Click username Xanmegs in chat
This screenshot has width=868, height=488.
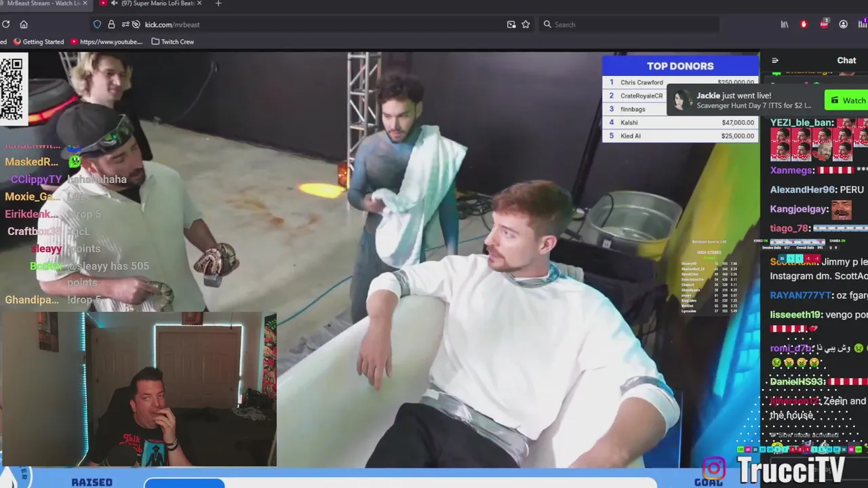point(793,171)
